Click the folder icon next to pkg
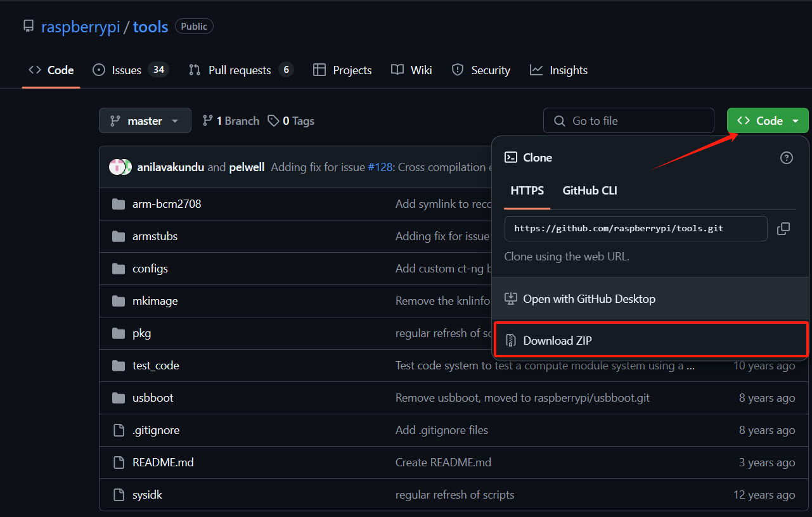The height and width of the screenshot is (517, 812). (x=119, y=333)
